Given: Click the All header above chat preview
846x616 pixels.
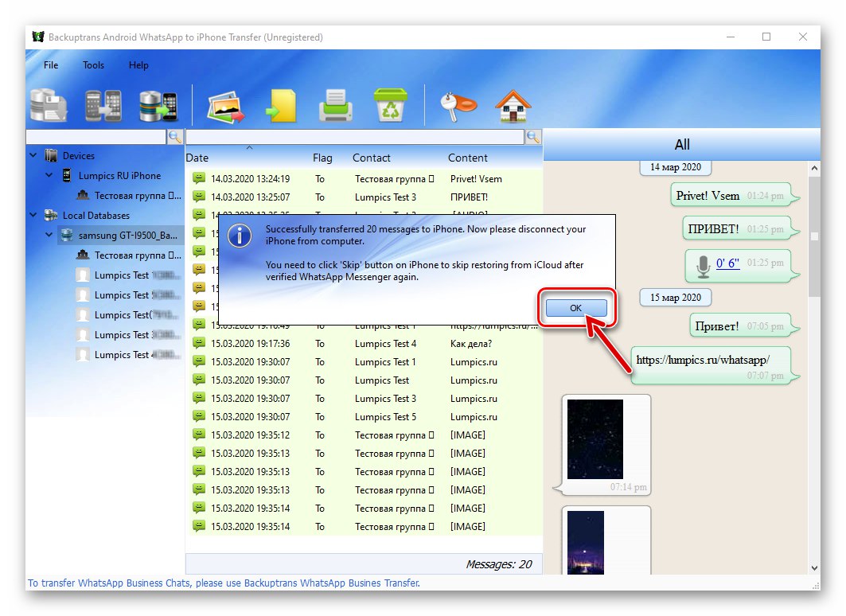Looking at the screenshot, I should pos(682,145).
